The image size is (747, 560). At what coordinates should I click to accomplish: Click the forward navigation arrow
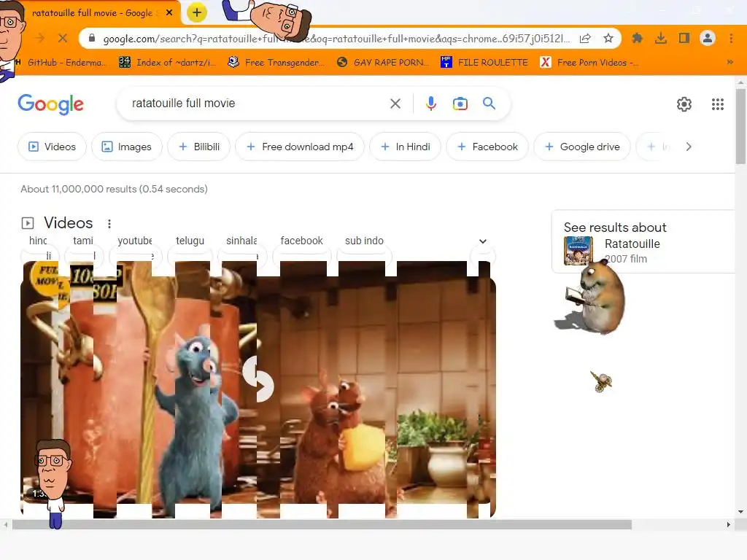(40, 38)
